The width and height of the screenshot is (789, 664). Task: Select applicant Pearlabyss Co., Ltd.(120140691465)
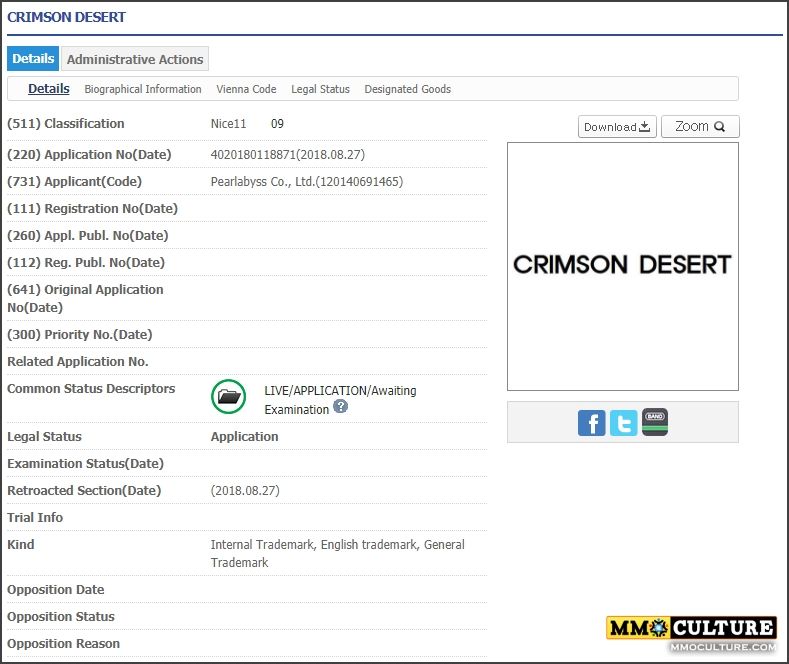click(x=307, y=182)
